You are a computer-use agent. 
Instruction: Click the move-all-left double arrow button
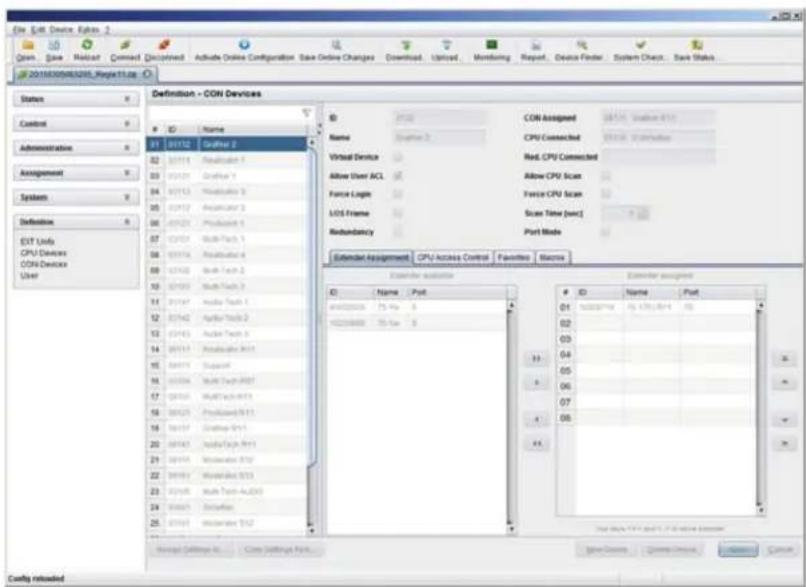click(536, 443)
